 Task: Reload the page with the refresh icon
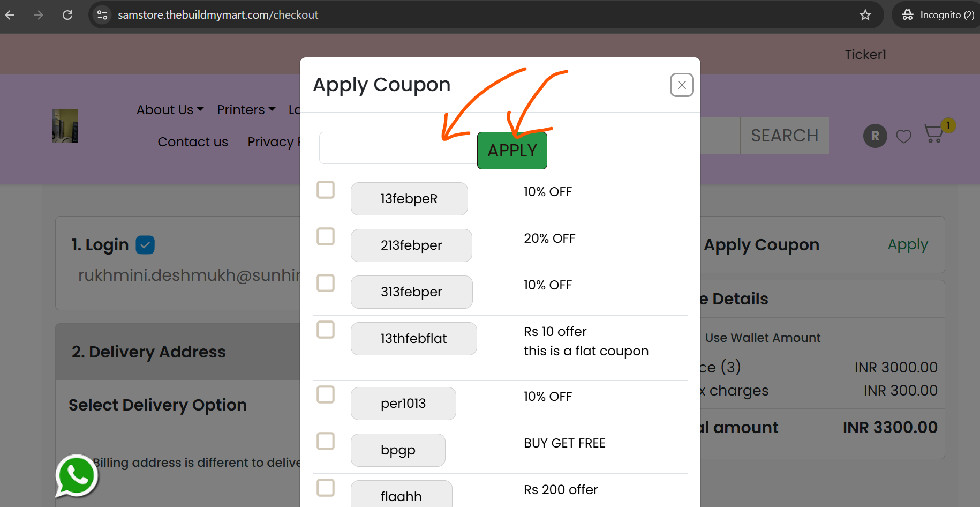[67, 15]
